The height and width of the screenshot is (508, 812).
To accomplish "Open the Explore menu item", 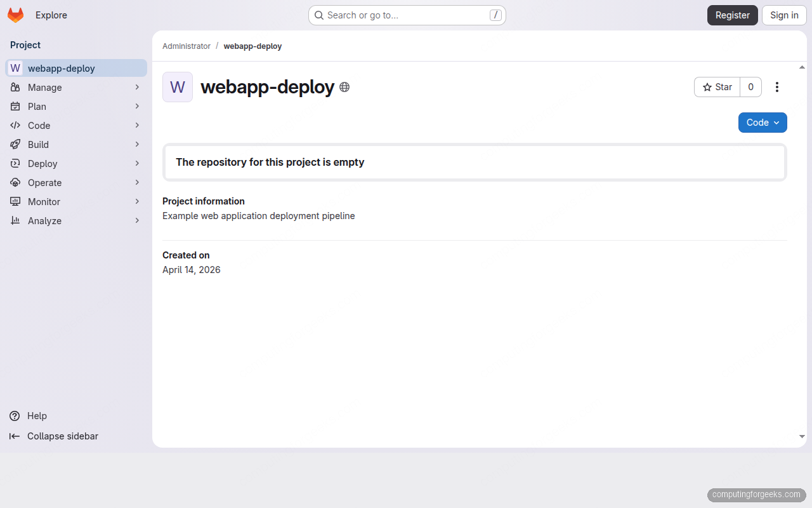I will tap(51, 15).
